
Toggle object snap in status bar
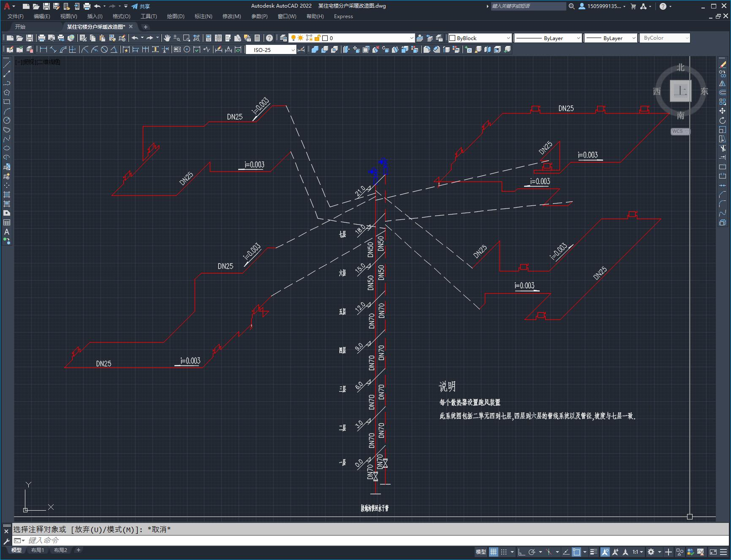pos(577,552)
